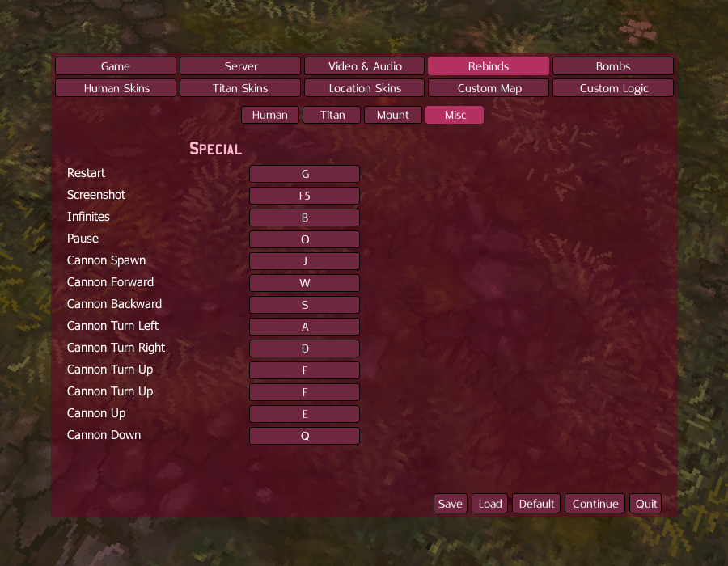Reset keybinds using the Default button

tap(535, 503)
